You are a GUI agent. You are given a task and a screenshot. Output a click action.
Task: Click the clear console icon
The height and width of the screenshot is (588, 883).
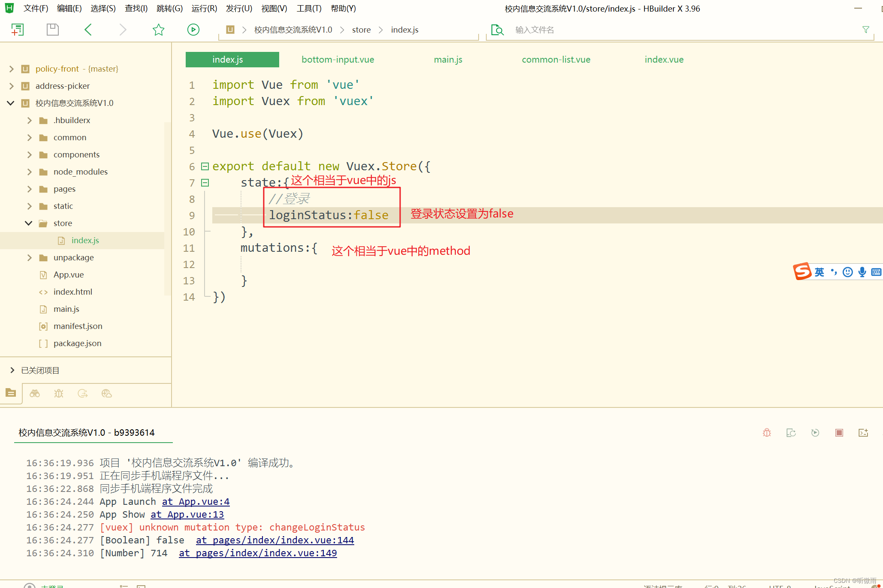point(863,433)
